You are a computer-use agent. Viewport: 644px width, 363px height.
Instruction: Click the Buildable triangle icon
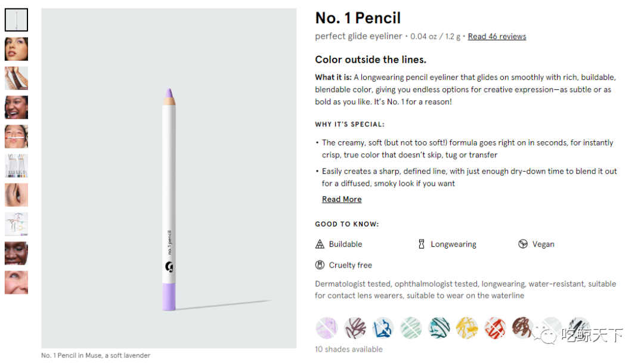pyautogui.click(x=320, y=244)
